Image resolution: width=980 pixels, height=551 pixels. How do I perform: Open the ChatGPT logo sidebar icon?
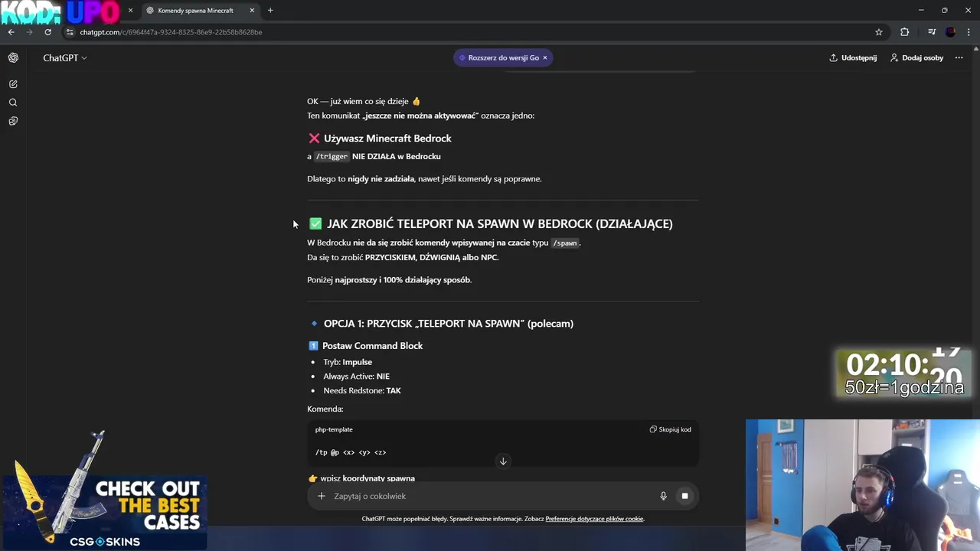(x=13, y=57)
